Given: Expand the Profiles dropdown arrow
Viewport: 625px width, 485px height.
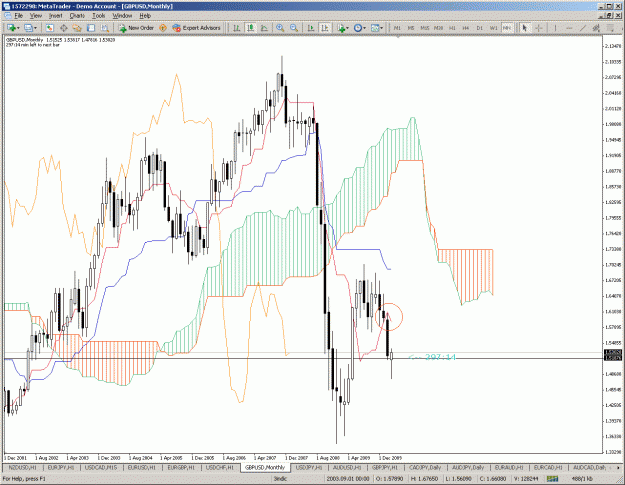Looking at the screenshot, I should tap(35, 28).
